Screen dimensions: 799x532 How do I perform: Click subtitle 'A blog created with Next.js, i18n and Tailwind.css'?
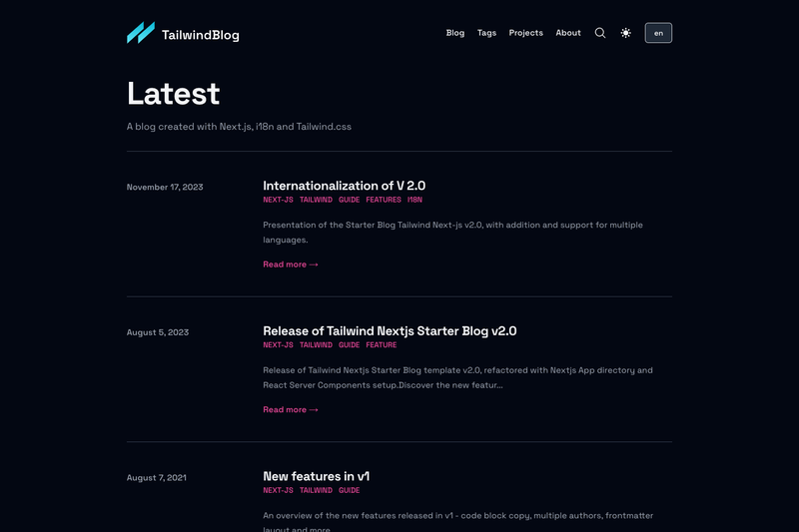click(x=239, y=126)
